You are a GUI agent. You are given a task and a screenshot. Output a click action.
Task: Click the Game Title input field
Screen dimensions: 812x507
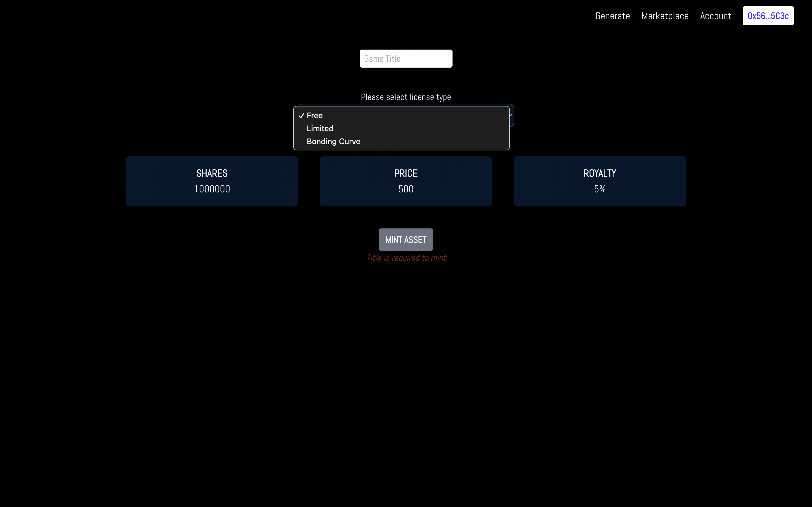[x=406, y=58]
